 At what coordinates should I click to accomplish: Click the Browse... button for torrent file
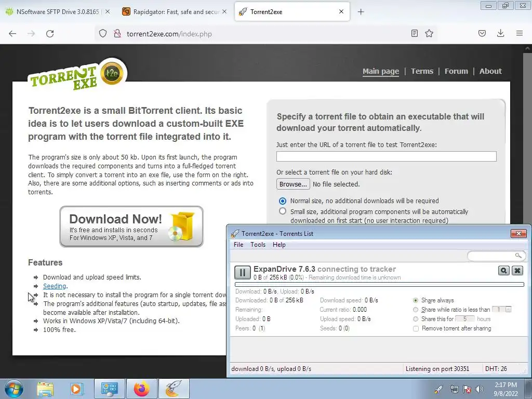pos(293,184)
